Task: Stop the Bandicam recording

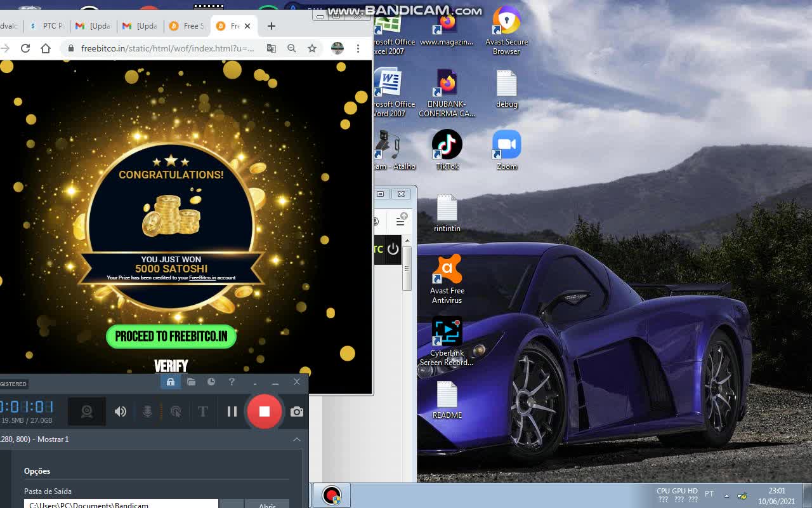Action: coord(265,411)
